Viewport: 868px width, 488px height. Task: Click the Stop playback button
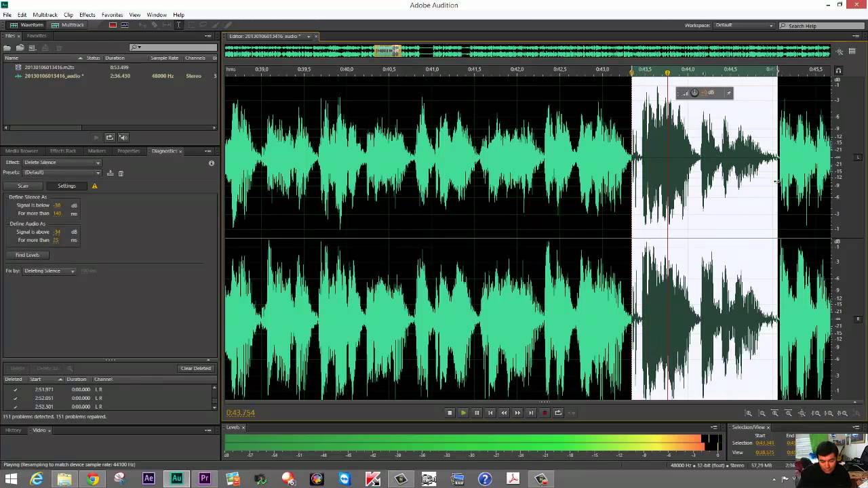point(450,413)
